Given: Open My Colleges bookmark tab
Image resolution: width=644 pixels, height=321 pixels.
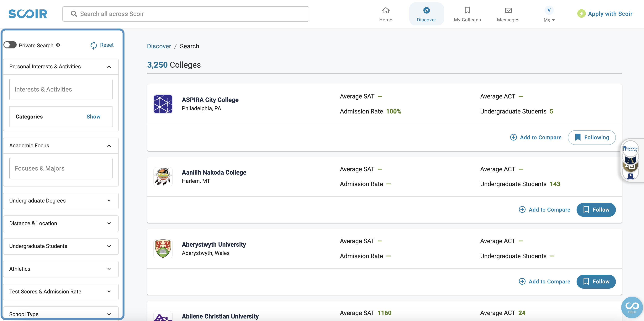Looking at the screenshot, I should [467, 14].
